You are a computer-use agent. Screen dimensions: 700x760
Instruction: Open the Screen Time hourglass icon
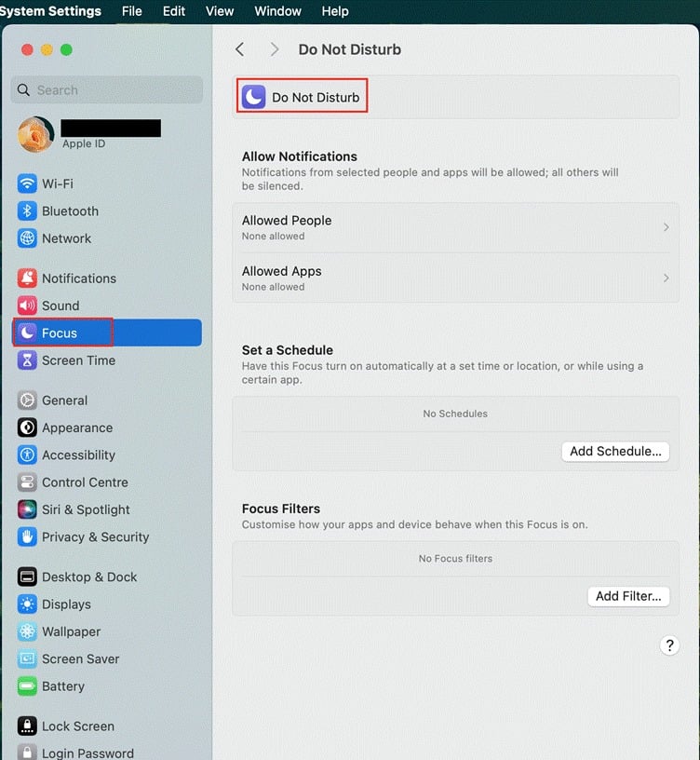pyautogui.click(x=27, y=360)
